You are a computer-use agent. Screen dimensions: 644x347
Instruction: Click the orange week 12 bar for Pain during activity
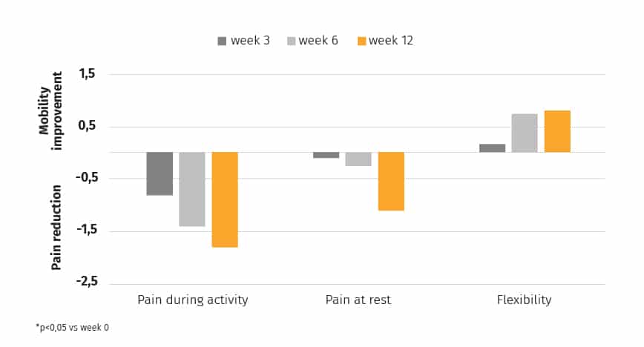225,199
